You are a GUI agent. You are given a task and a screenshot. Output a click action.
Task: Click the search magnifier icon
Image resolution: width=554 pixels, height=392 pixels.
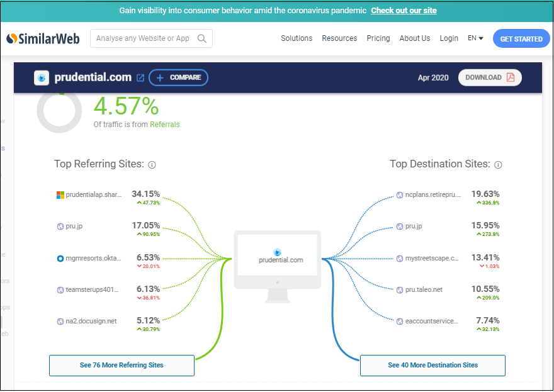coord(201,38)
